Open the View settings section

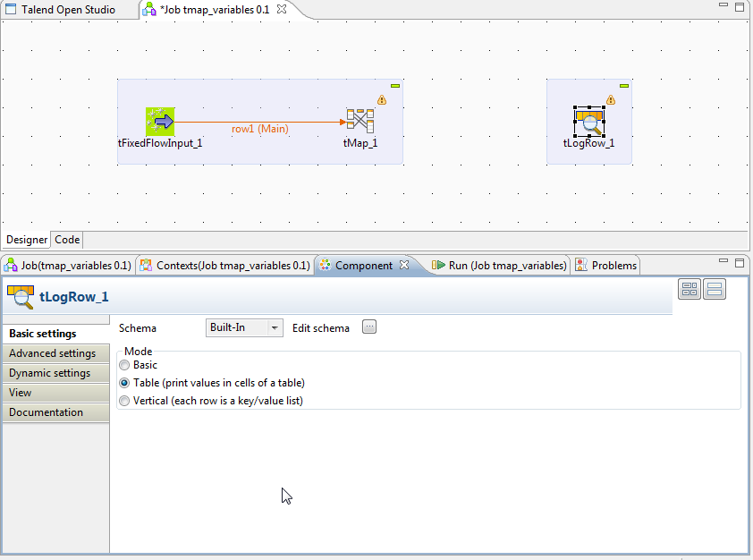[x=56, y=393]
